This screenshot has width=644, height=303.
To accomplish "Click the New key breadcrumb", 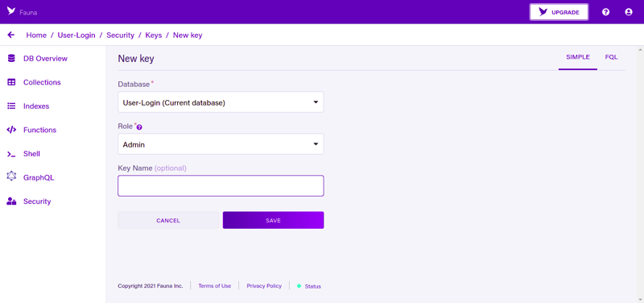I will [x=188, y=35].
